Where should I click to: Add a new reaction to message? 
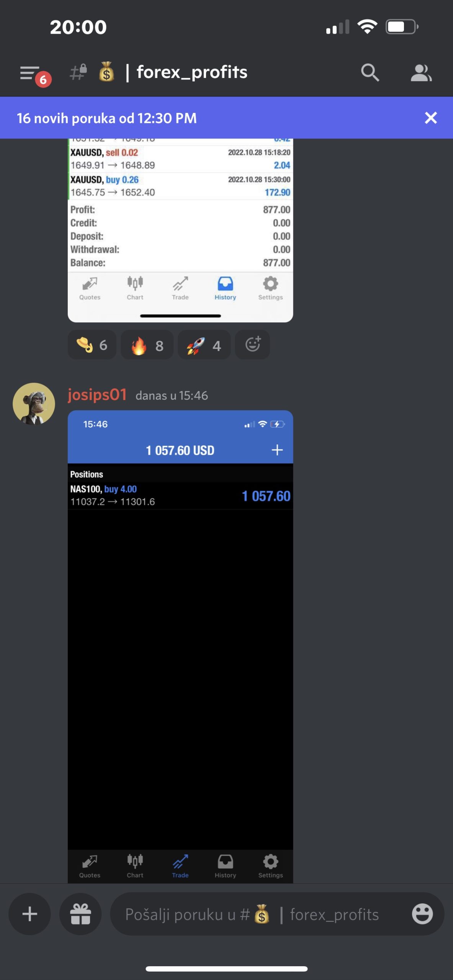tap(252, 345)
